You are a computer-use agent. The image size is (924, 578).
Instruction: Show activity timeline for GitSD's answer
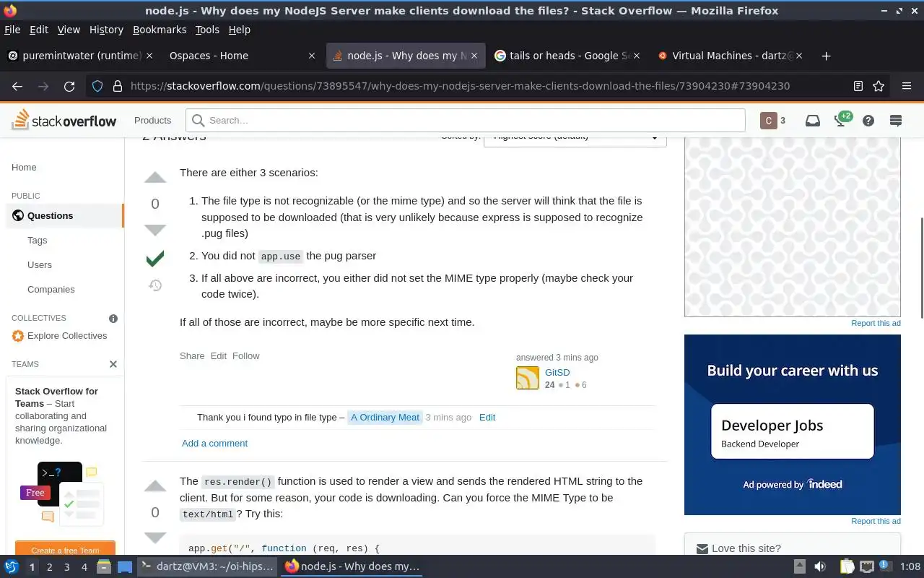click(155, 285)
